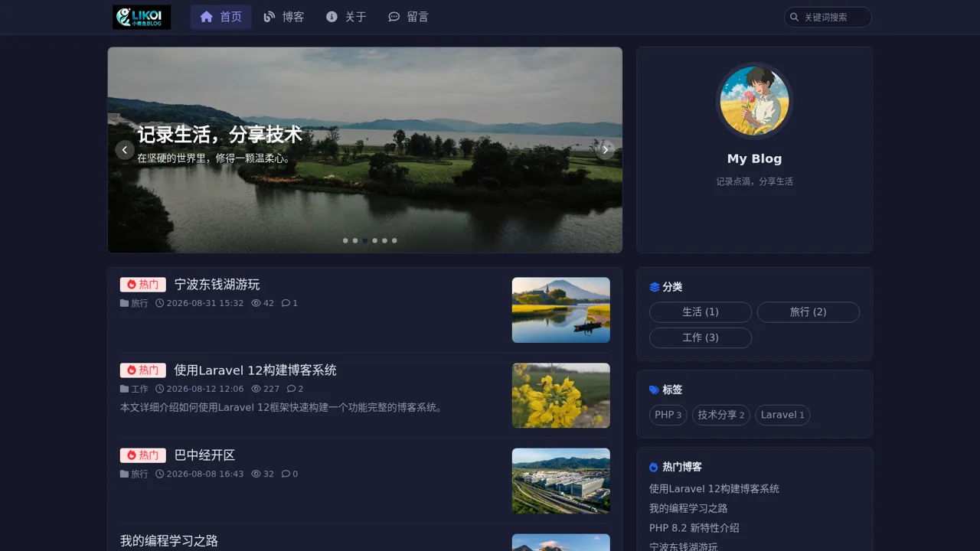Open post titled 巴中经开区
The image size is (980, 551).
click(204, 455)
